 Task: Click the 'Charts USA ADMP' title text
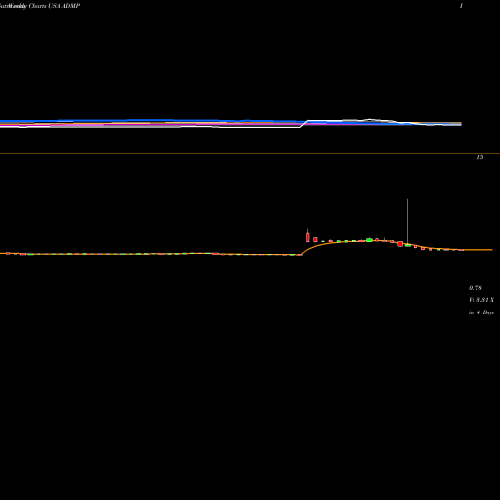pyautogui.click(x=54, y=6)
